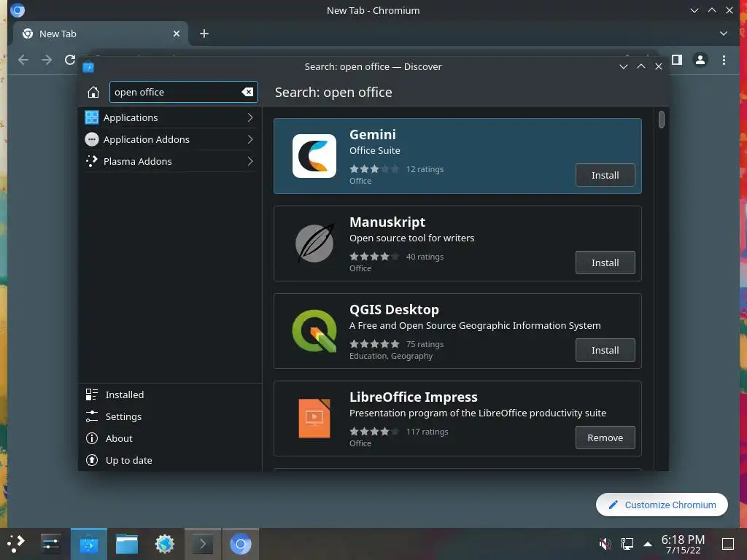Click the Settings sliders icon in sidebar
The width and height of the screenshot is (747, 560).
click(91, 416)
